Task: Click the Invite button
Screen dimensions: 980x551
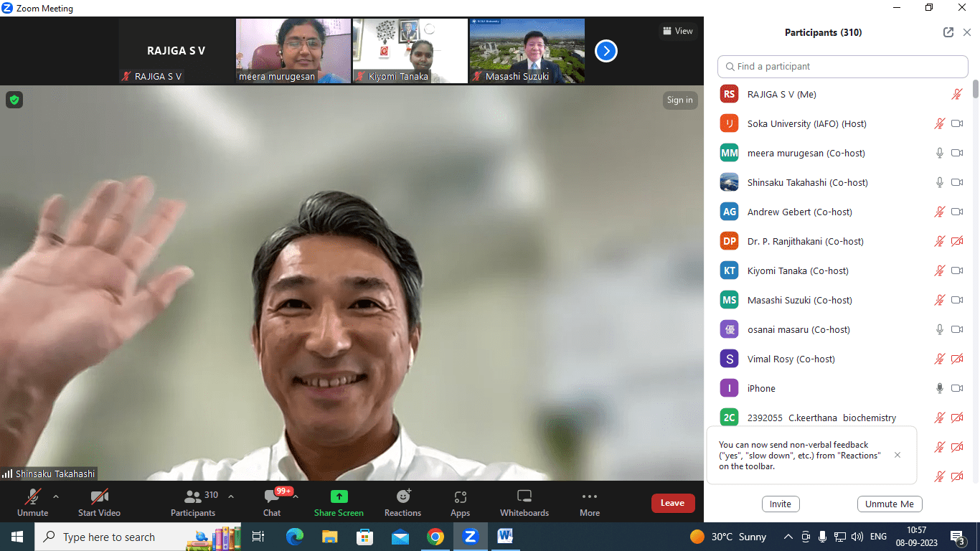Action: pyautogui.click(x=781, y=504)
